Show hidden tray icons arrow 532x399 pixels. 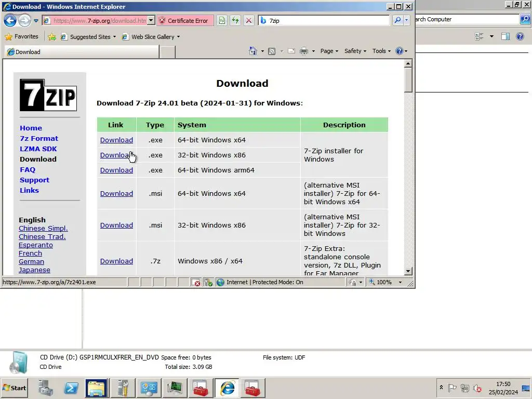[441, 388]
